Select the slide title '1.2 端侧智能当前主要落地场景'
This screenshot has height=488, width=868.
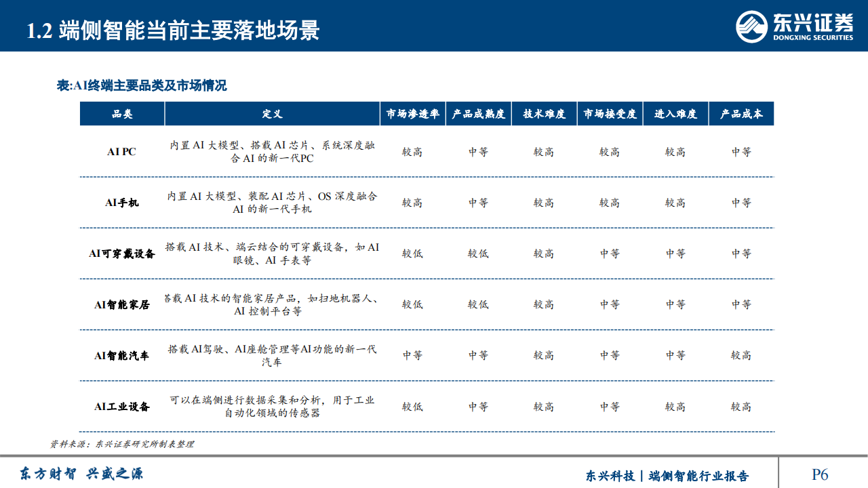(172, 30)
